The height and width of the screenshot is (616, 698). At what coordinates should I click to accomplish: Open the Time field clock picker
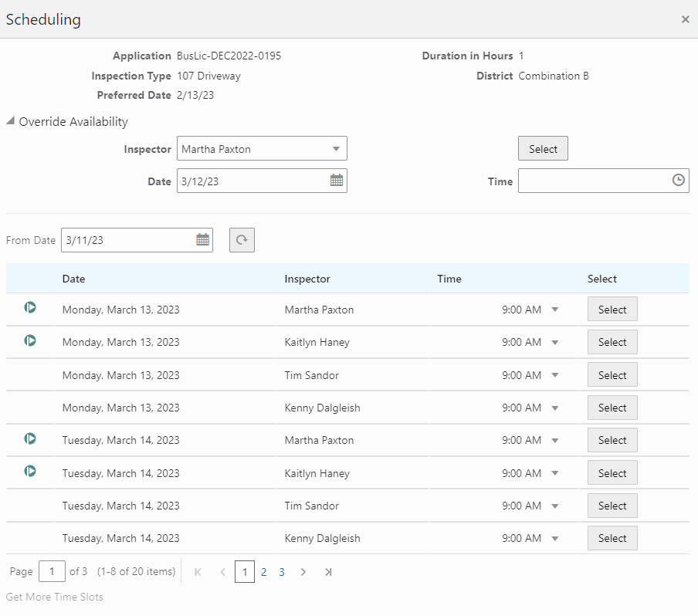click(x=677, y=181)
